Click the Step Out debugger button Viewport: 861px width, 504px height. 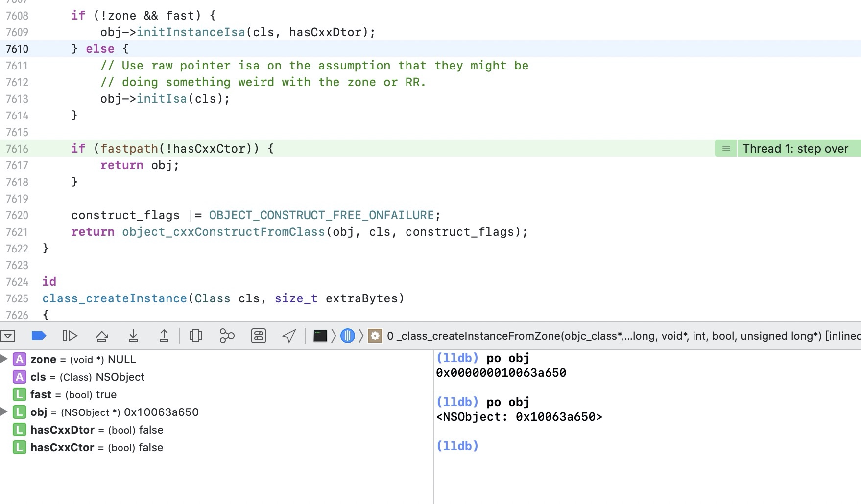click(x=164, y=336)
